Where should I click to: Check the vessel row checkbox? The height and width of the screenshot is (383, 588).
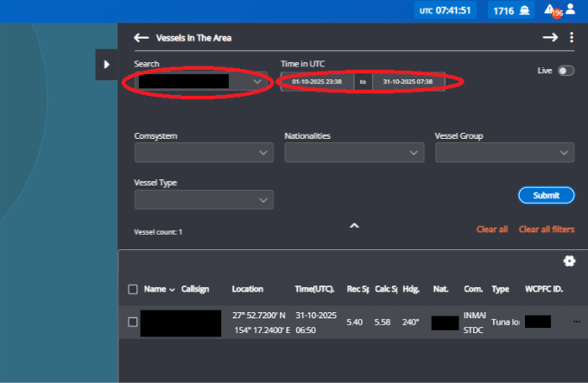(x=133, y=322)
